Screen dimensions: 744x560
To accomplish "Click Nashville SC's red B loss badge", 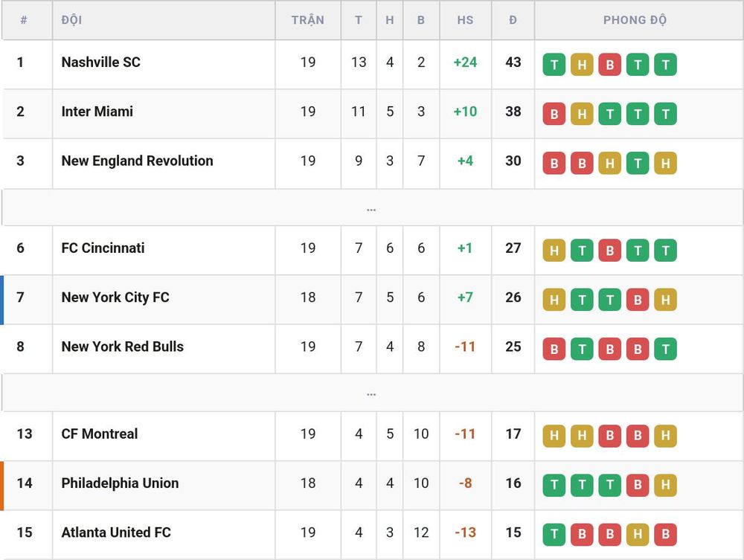I will 610,65.
